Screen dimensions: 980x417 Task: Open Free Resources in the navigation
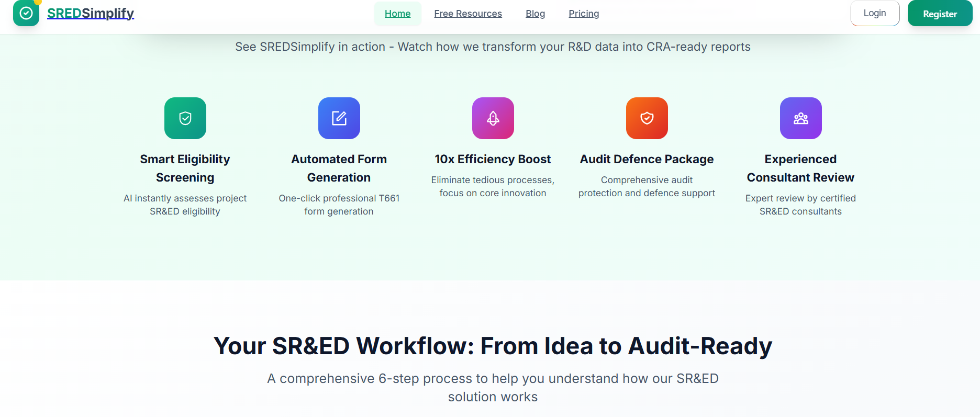pos(468,14)
